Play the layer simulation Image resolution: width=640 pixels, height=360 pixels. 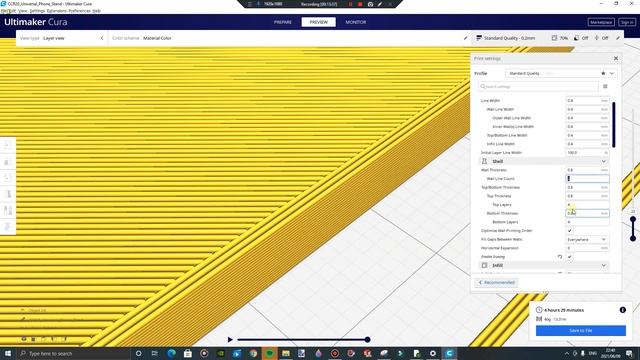tap(230, 340)
